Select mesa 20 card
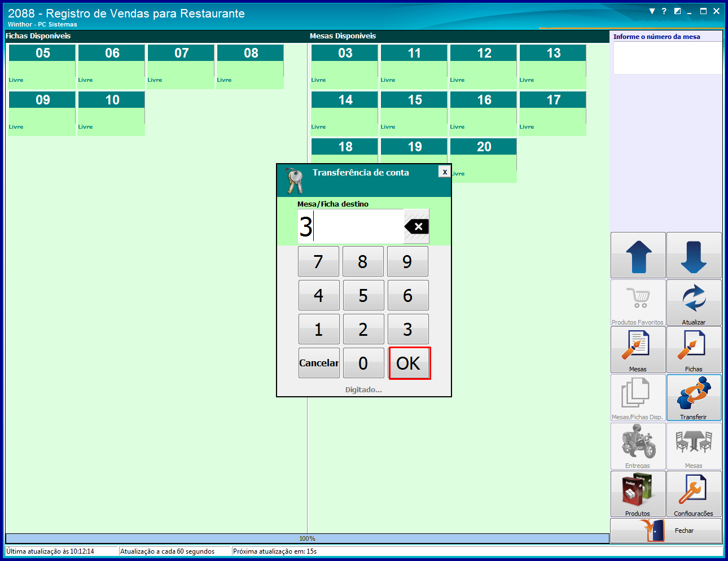This screenshot has height=561, width=728. tap(484, 160)
